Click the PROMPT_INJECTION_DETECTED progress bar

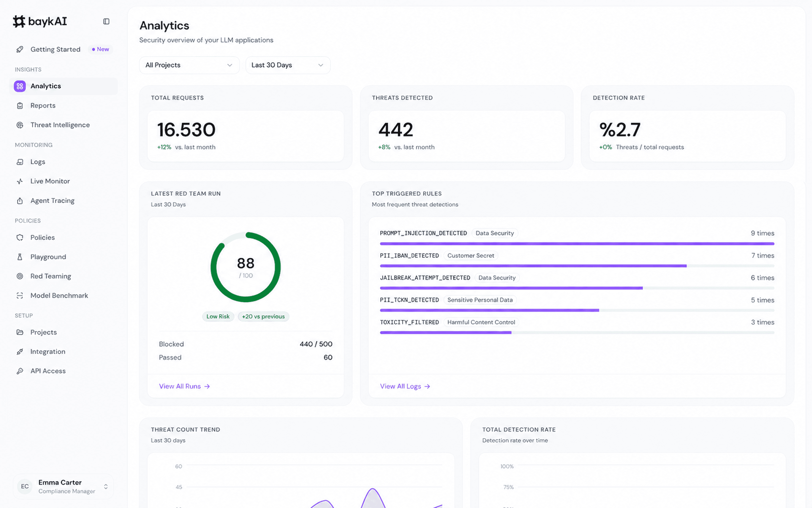pos(577,243)
